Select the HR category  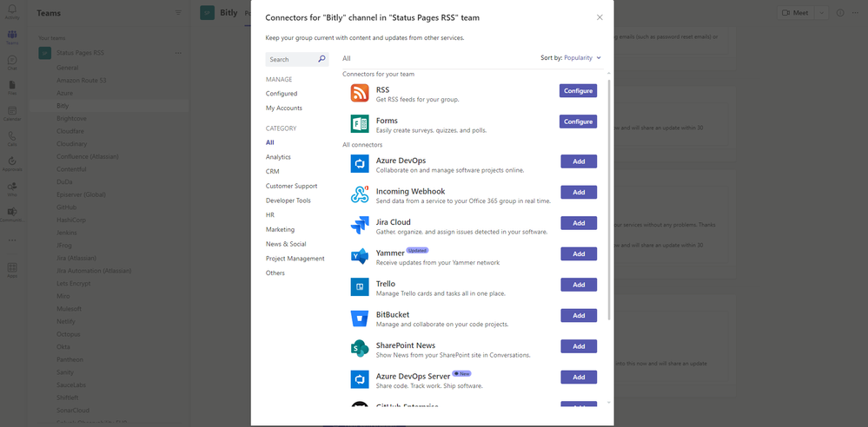click(269, 214)
